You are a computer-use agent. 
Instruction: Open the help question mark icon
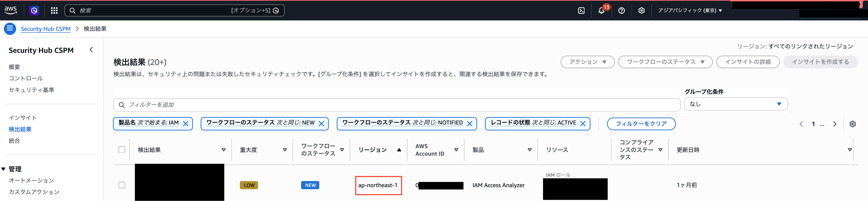coord(621,10)
